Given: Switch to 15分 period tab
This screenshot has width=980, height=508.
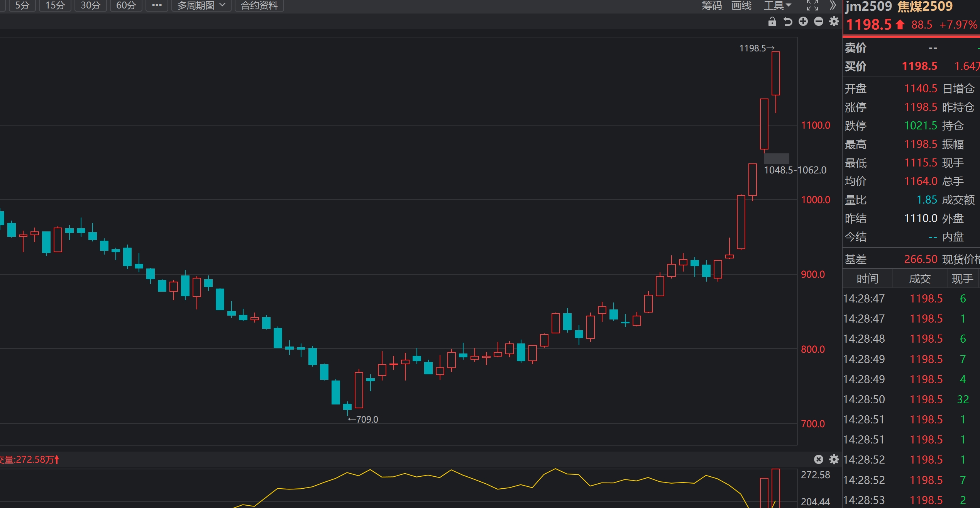Looking at the screenshot, I should click(55, 5).
